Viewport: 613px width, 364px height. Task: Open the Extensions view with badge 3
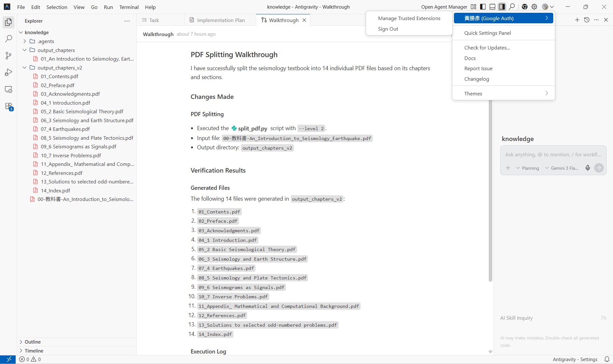pos(9,106)
